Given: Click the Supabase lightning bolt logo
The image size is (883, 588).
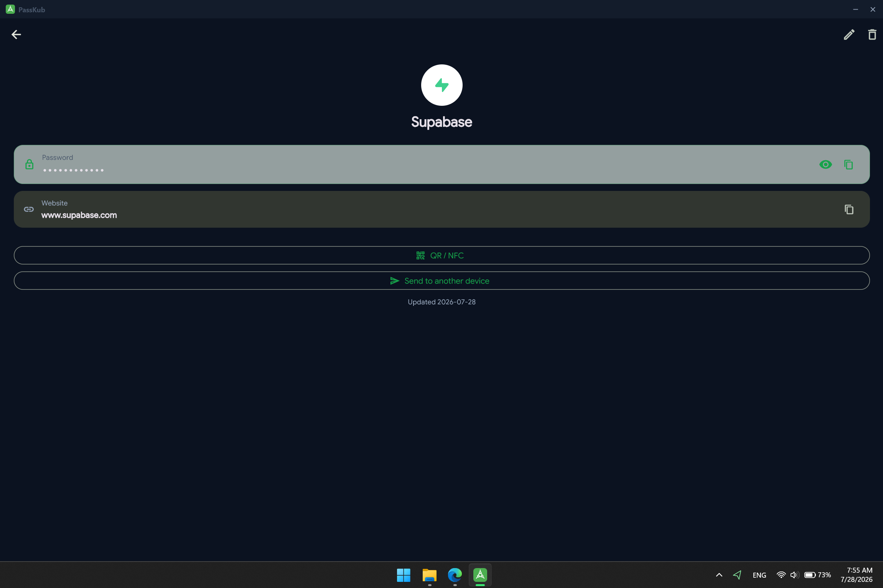Looking at the screenshot, I should tap(441, 85).
